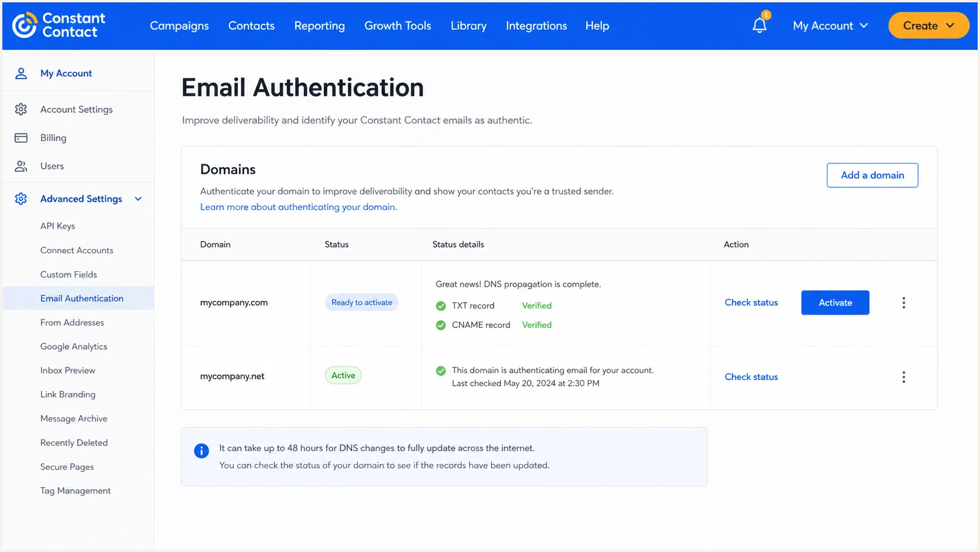980x552 pixels.
Task: Open Connect Accounts in sidebar
Action: click(77, 250)
